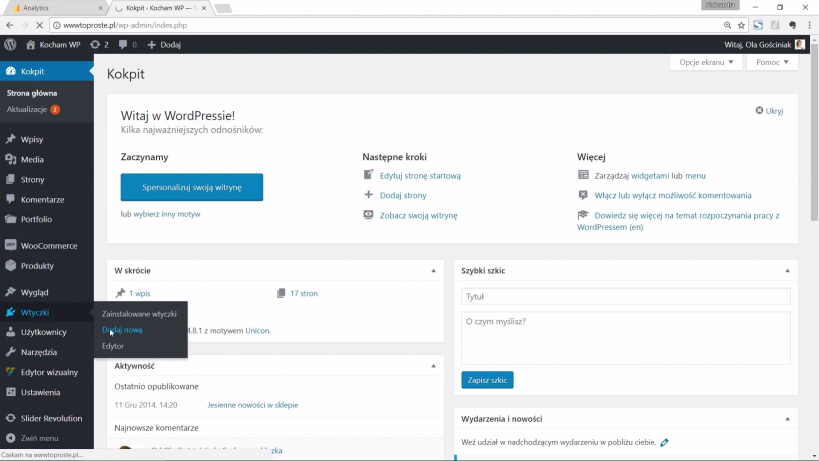Go to Strony in the sidebar

(32, 180)
